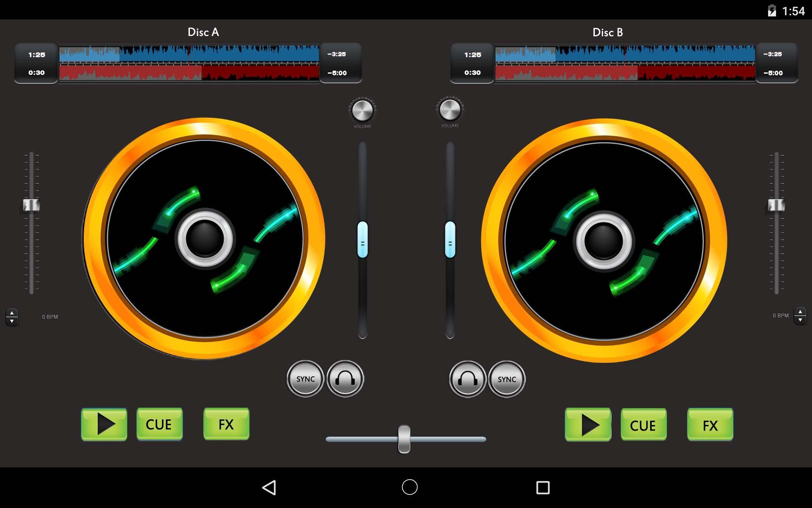Click Disc A elapsed time 1:25
Viewport: 812px width, 508px height.
(x=37, y=55)
